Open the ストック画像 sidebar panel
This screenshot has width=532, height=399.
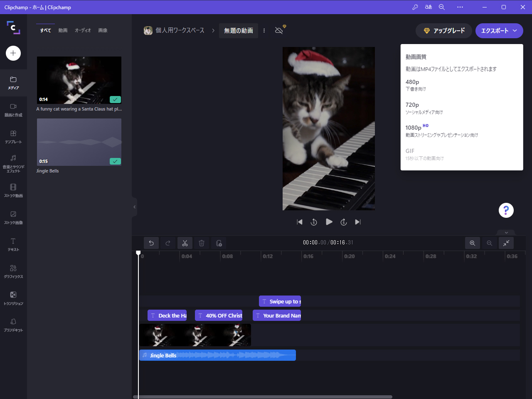click(13, 218)
